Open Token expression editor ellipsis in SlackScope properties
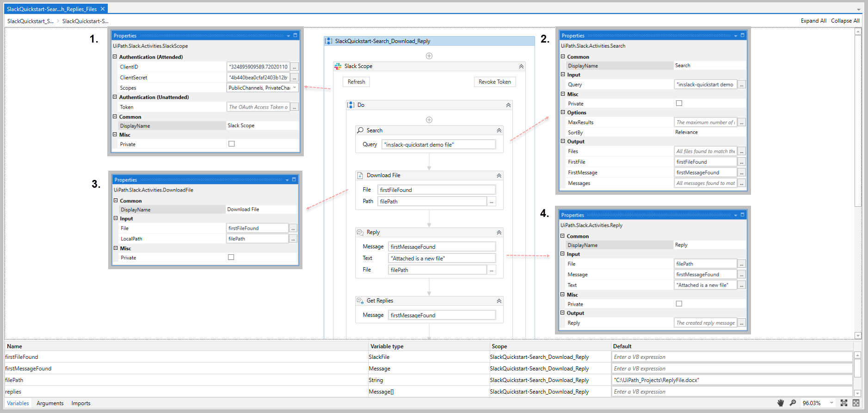The width and height of the screenshot is (868, 413). point(294,107)
